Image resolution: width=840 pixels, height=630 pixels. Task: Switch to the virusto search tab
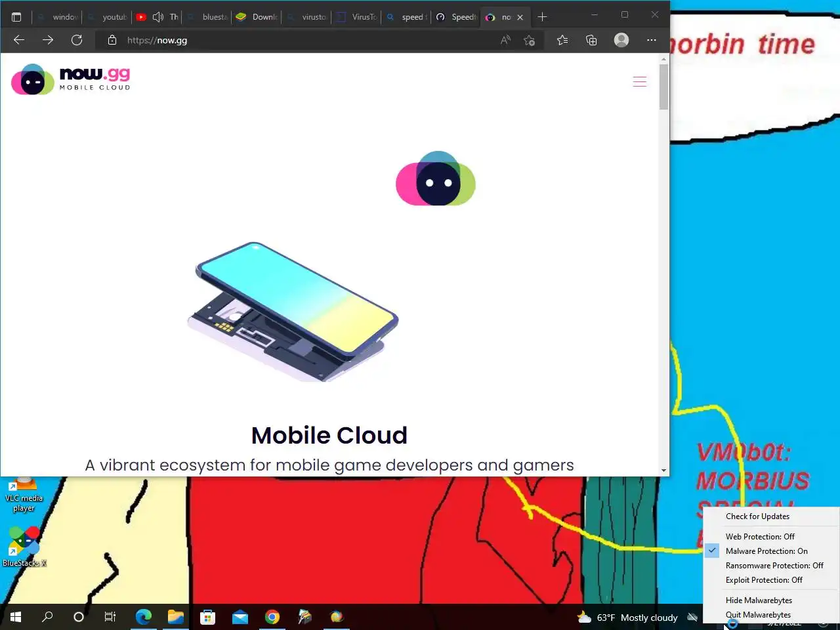[x=306, y=17]
